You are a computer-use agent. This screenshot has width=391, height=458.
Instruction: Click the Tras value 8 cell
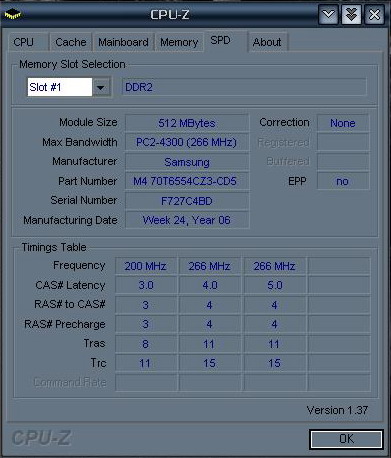pyautogui.click(x=146, y=344)
